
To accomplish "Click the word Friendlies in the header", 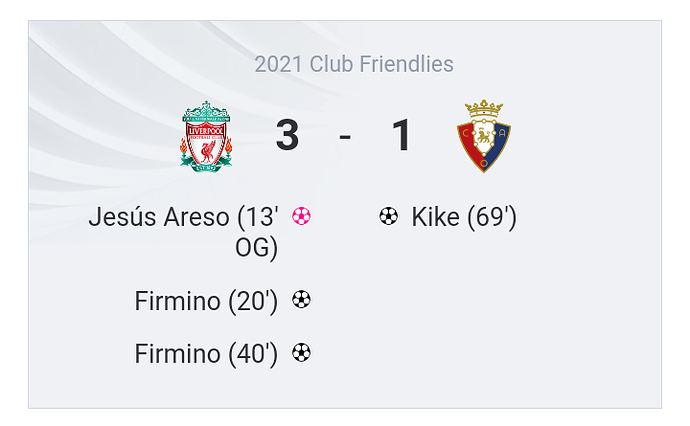I will (408, 65).
